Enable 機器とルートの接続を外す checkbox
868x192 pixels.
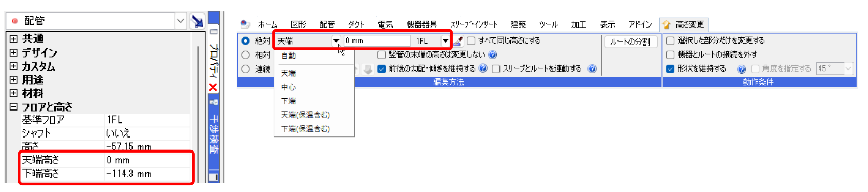coord(670,54)
